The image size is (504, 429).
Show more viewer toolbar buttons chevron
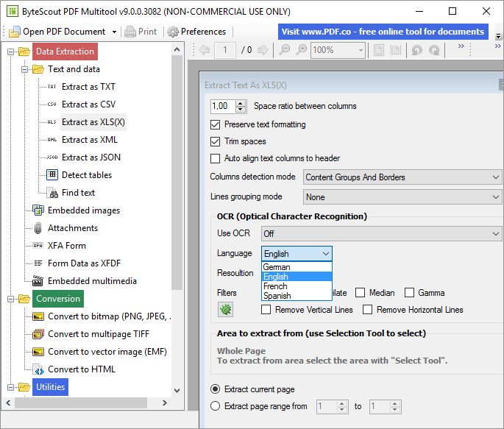(x=461, y=46)
